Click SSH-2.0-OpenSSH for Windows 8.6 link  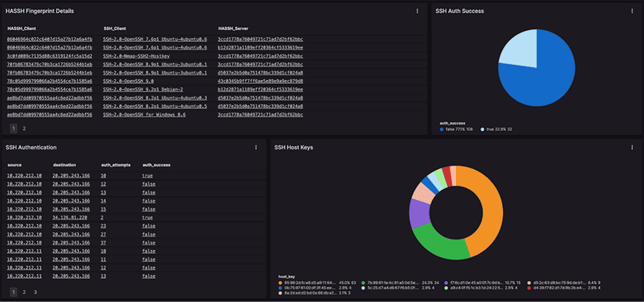[144, 114]
